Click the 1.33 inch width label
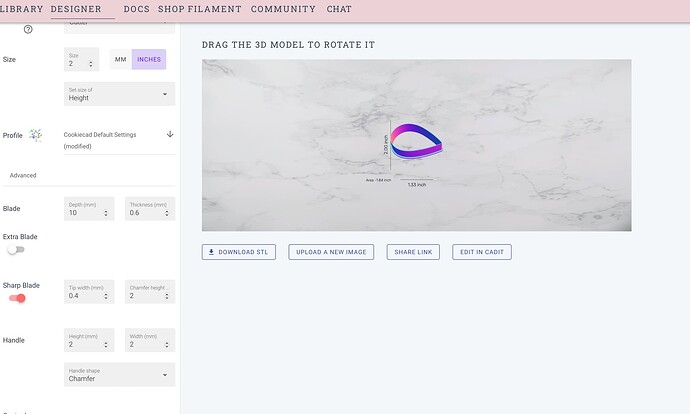 [417, 185]
